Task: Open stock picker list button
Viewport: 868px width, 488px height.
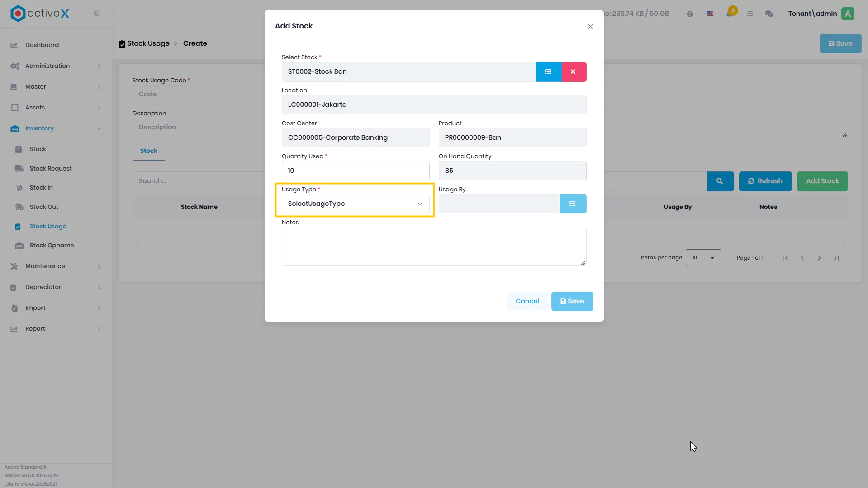Action: pos(548,72)
